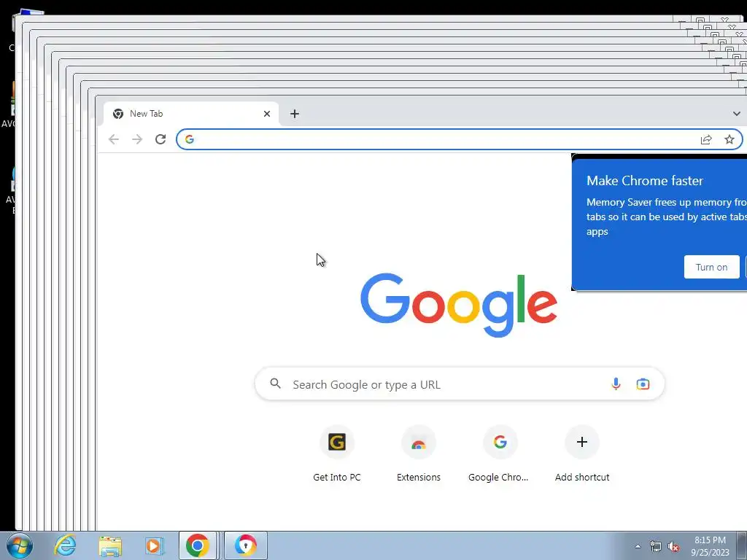Bookmark this tab with the star icon
This screenshot has width=747, height=560.
pyautogui.click(x=729, y=139)
